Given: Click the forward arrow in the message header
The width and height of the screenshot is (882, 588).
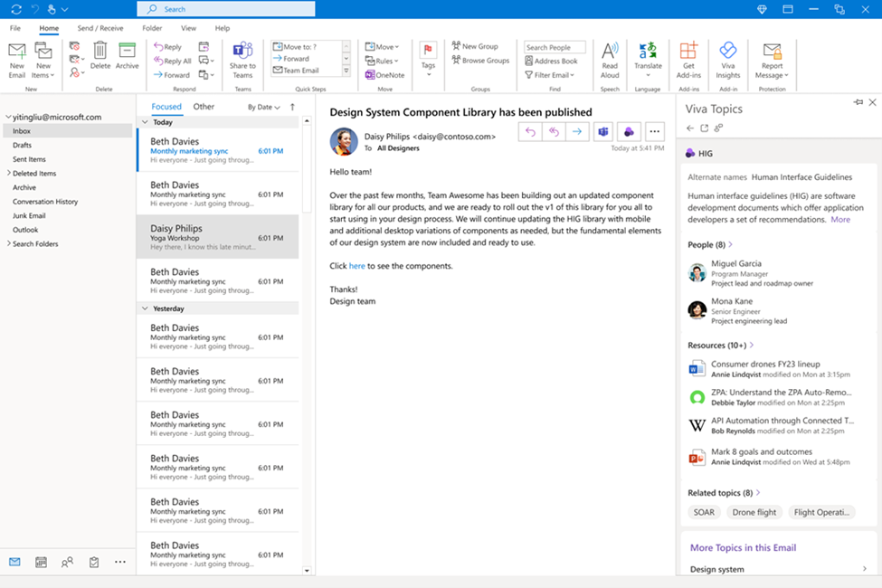Looking at the screenshot, I should pyautogui.click(x=577, y=132).
